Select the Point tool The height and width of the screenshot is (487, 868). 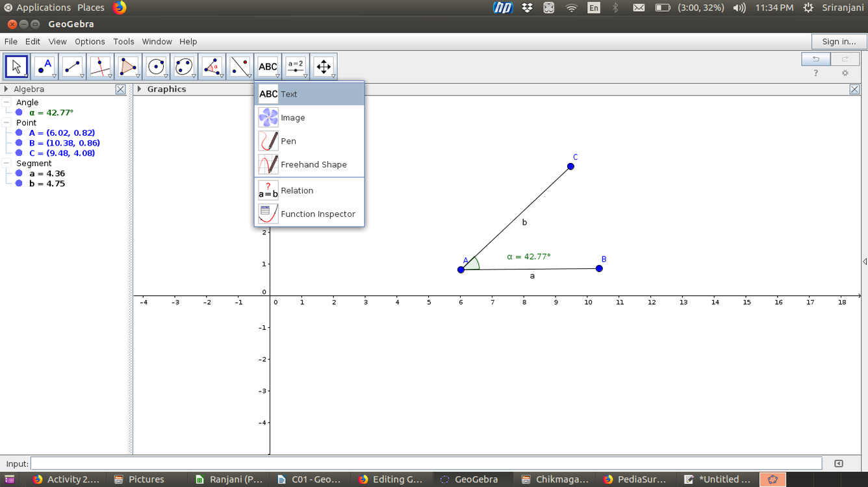click(x=44, y=66)
